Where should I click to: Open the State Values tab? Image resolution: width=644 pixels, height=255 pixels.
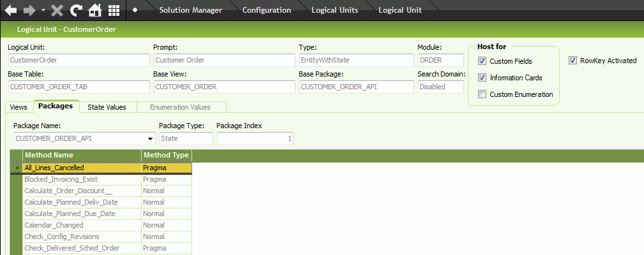pyautogui.click(x=107, y=107)
